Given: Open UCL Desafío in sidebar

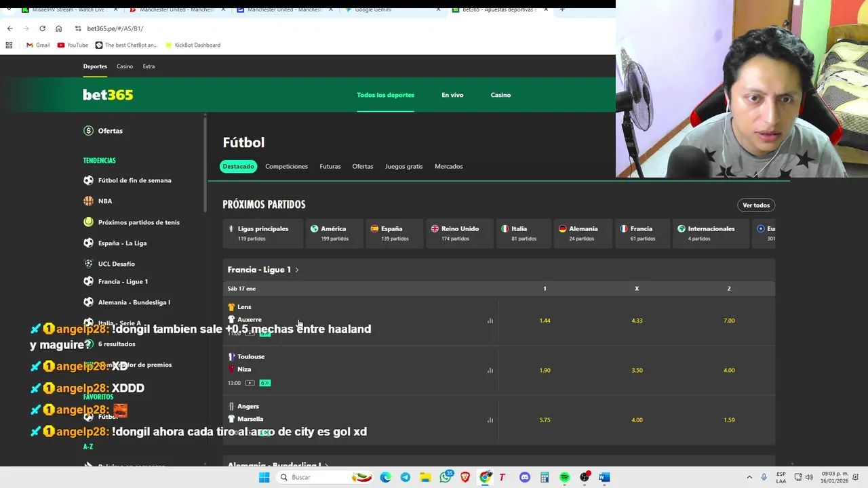Looking at the screenshot, I should (109, 264).
